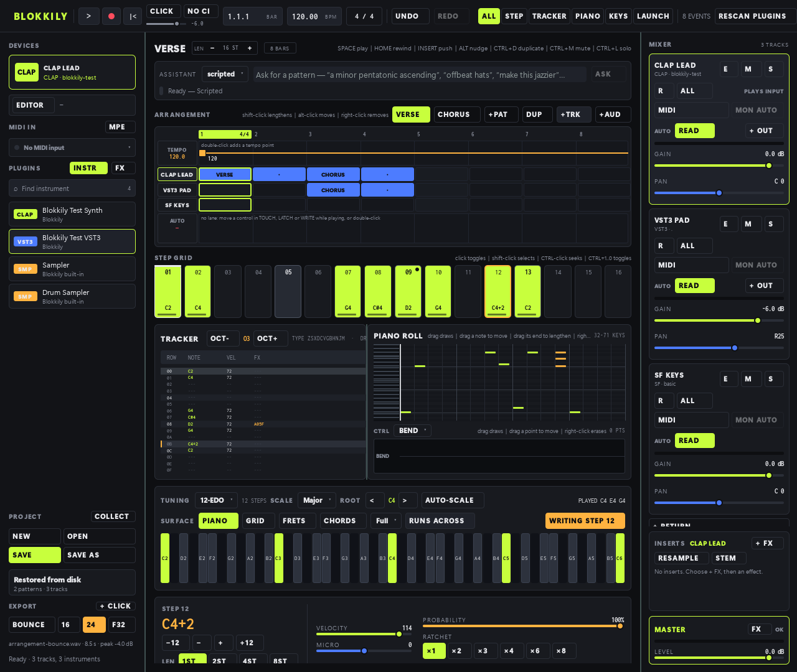Screen dimensions: 797x672
Task: Shift root note down with the left chevron
Action: (x=375, y=500)
